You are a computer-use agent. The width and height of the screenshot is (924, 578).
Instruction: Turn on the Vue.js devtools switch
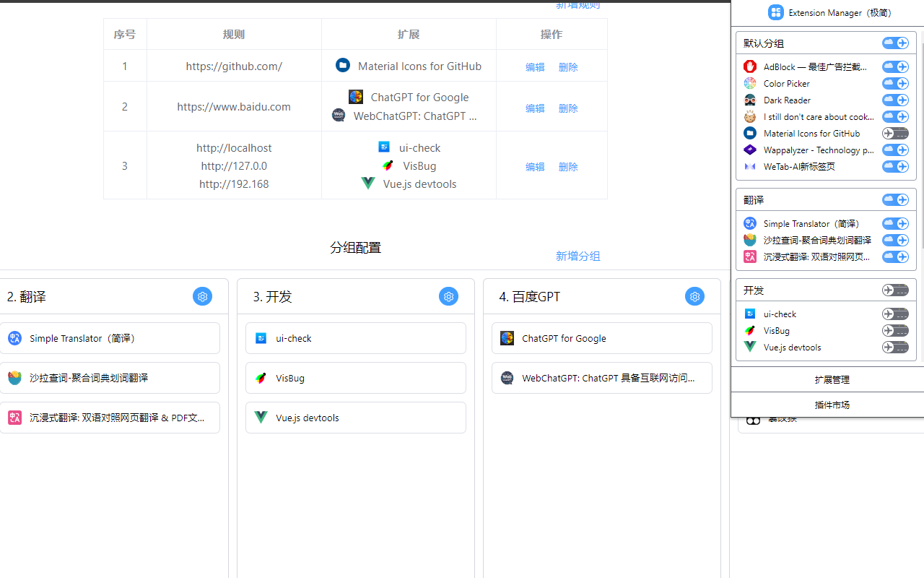[895, 347]
